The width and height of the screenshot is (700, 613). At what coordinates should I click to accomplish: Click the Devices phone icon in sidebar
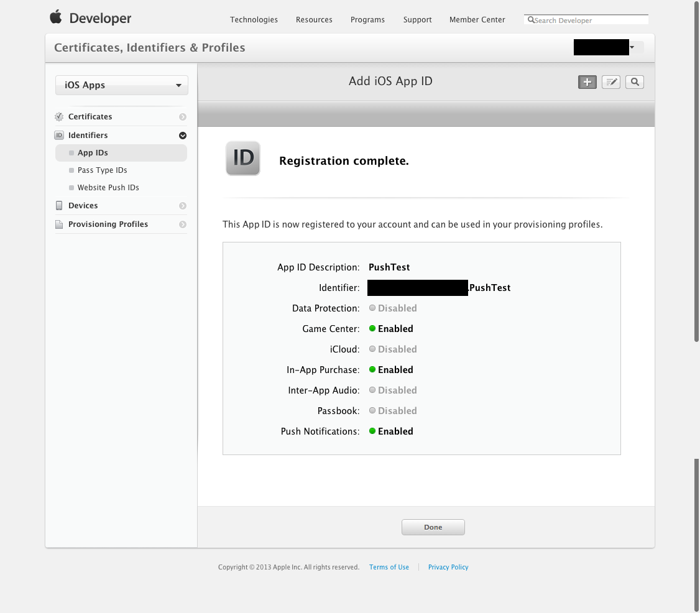(59, 205)
